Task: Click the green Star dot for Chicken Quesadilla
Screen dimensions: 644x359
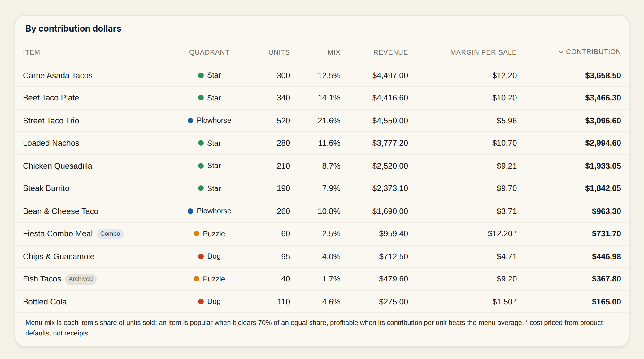Action: 201,166
